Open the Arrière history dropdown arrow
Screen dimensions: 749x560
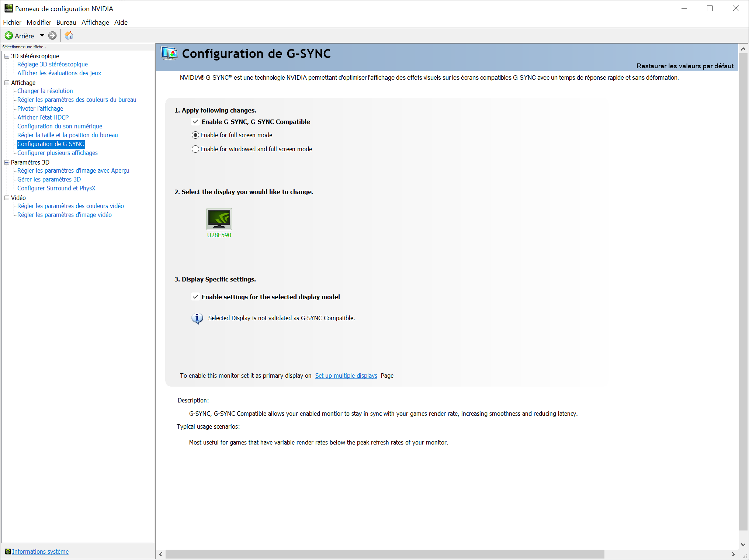tap(42, 36)
